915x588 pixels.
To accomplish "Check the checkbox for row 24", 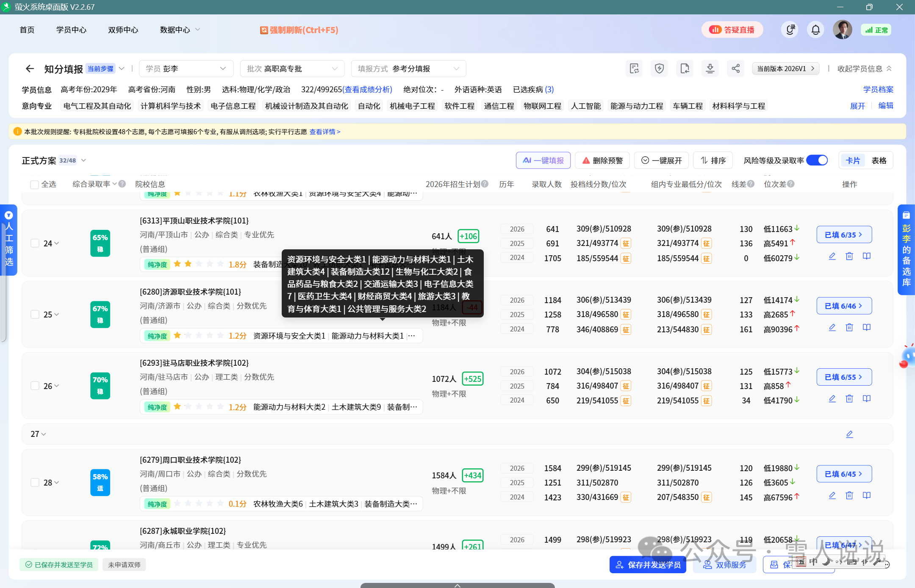I will [x=35, y=243].
